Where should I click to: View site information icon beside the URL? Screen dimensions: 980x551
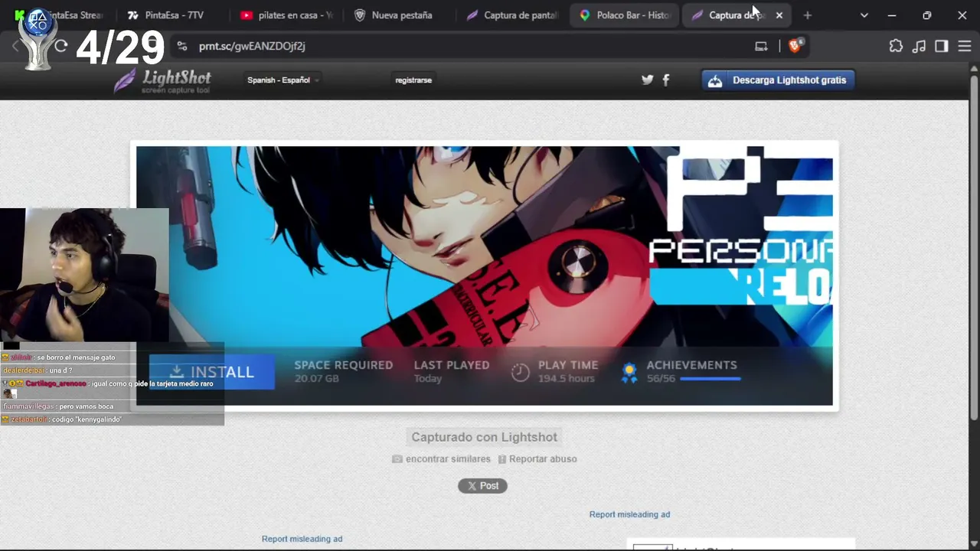[x=182, y=46]
